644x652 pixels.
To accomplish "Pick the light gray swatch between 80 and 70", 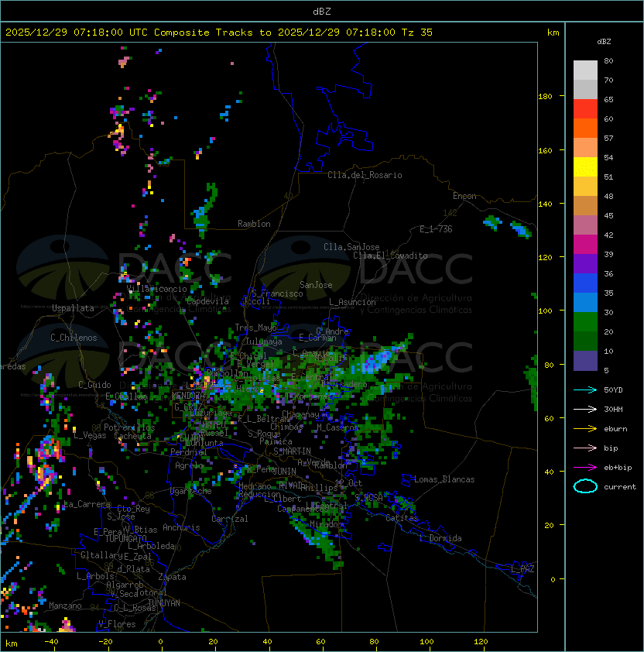I will [x=585, y=70].
